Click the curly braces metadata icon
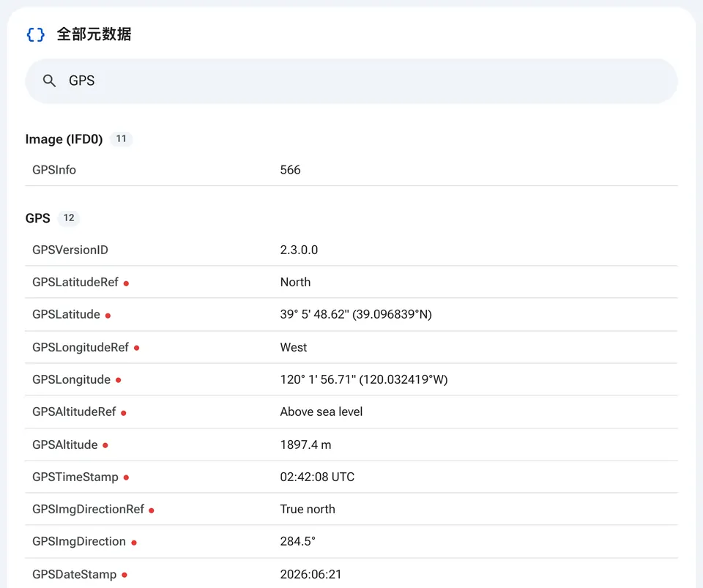Screen dimensions: 703x588 click(36, 34)
